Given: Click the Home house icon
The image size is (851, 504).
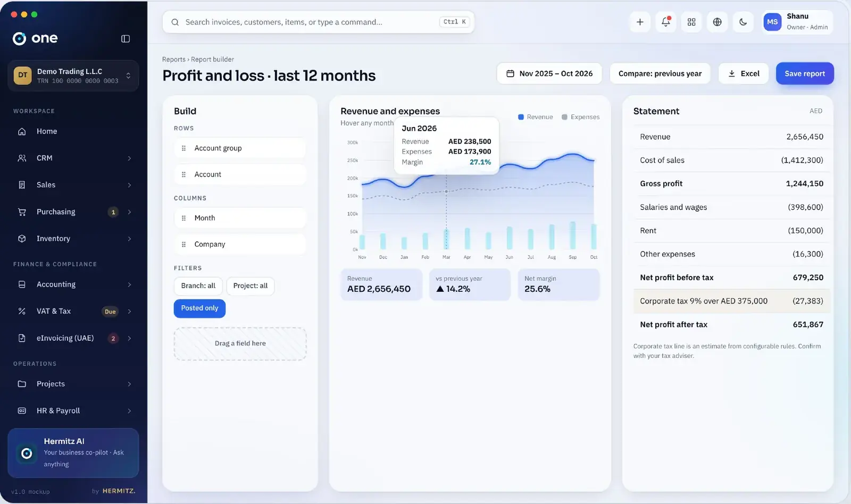Looking at the screenshot, I should click(22, 131).
